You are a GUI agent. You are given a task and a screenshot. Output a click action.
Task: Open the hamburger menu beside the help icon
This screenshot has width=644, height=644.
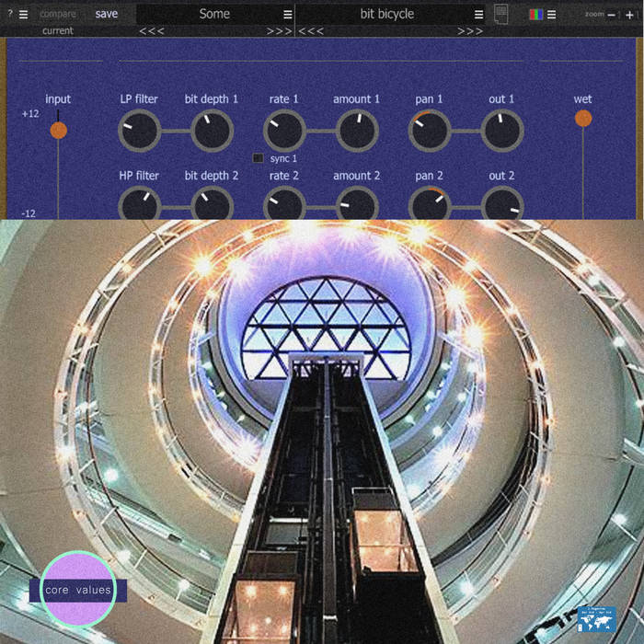click(24, 14)
